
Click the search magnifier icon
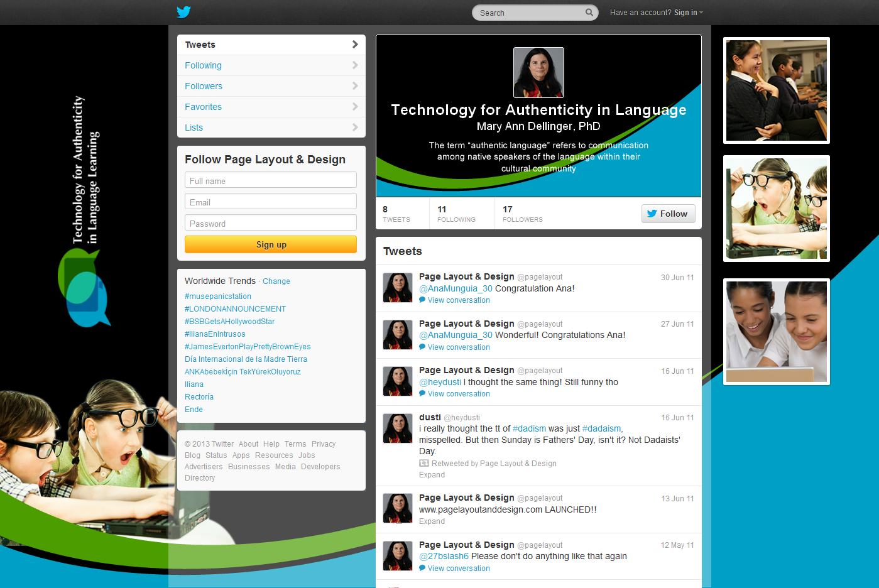coord(589,13)
